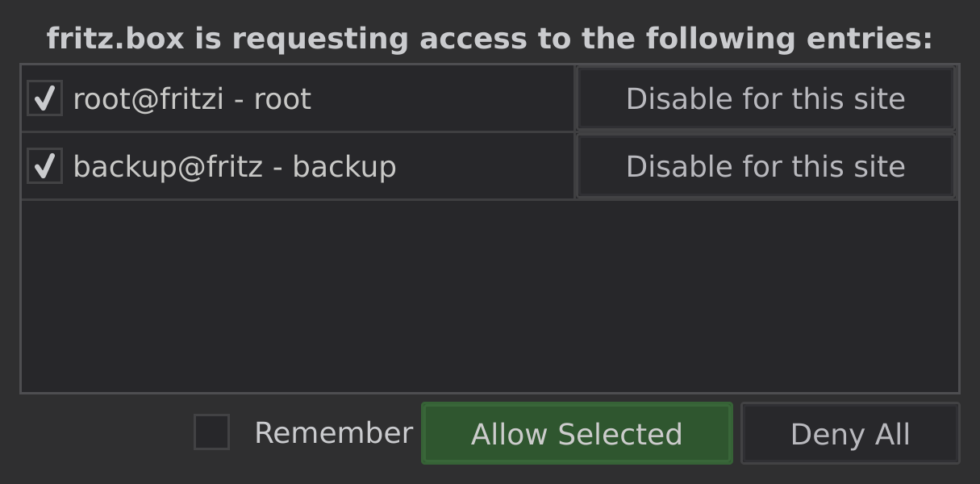Click the Remember label text
Viewport: 980px width, 484px height.
333,433
